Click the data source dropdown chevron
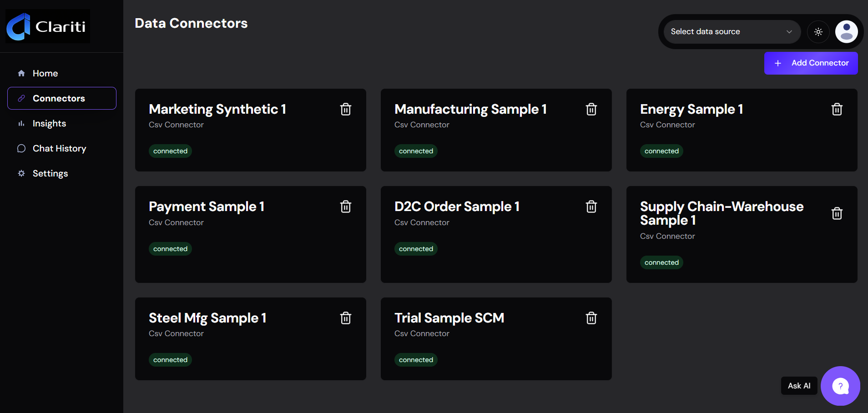The height and width of the screenshot is (413, 868). pos(789,32)
